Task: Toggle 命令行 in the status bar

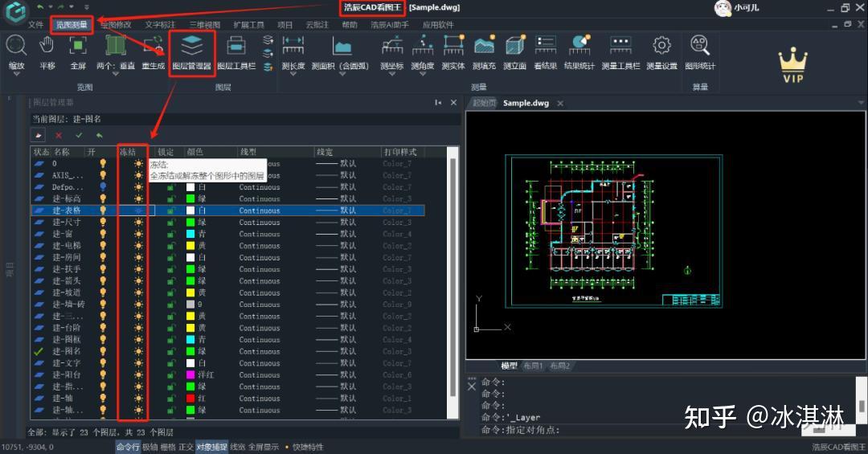Action: point(128,447)
